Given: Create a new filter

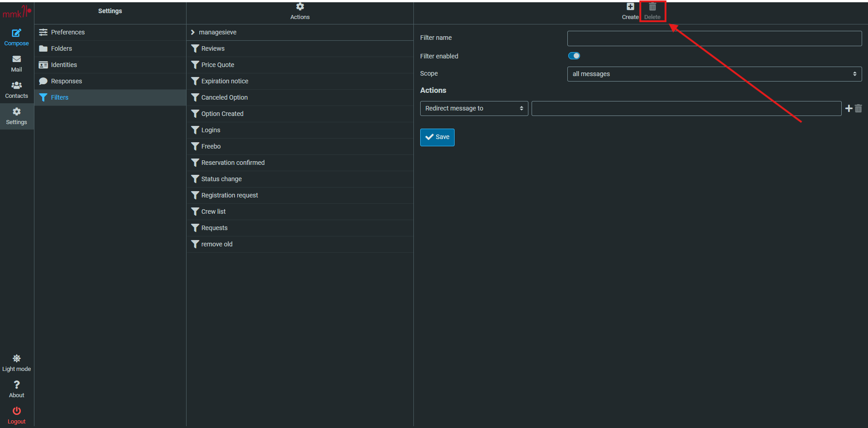Looking at the screenshot, I should pos(630,12).
